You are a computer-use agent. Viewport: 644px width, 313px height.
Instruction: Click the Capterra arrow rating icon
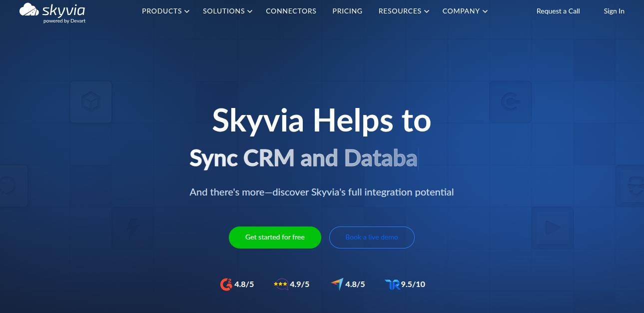pyautogui.click(x=337, y=284)
